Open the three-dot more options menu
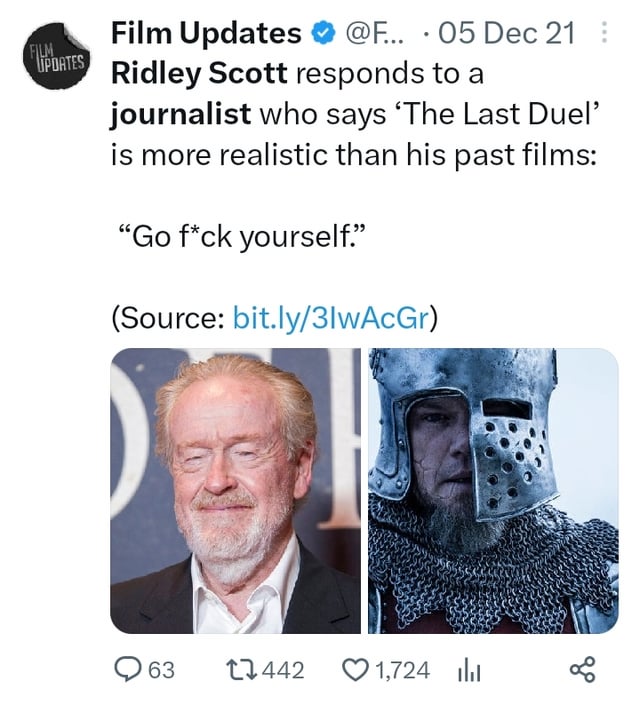Viewport: 640px width, 705px height. pyautogui.click(x=605, y=32)
